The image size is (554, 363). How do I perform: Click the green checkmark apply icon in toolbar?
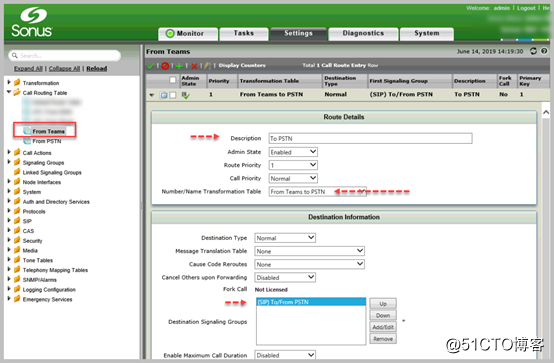[151, 66]
